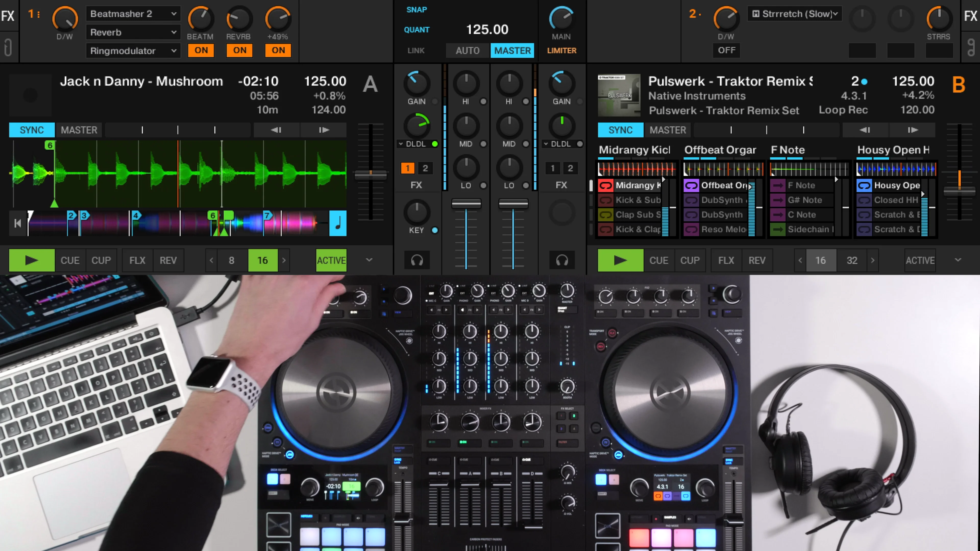Screen dimensions: 980x551
Task: Enable FX unit 2 OFF button
Action: click(726, 50)
